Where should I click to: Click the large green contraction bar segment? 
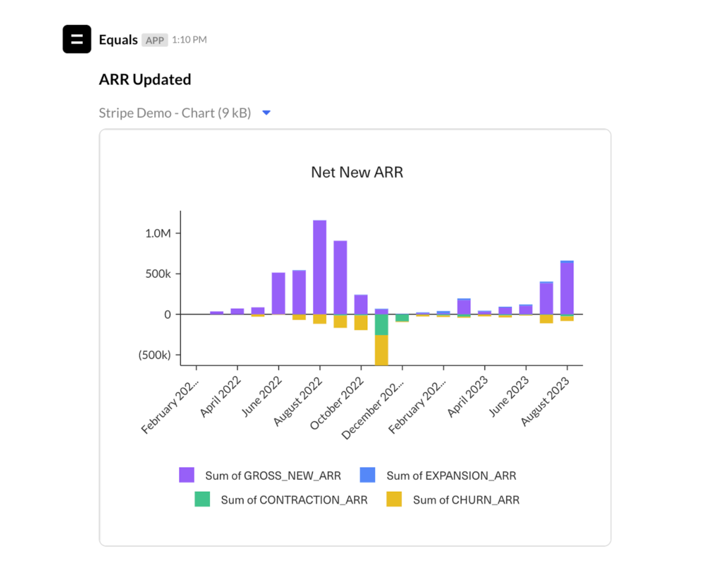coord(381,325)
